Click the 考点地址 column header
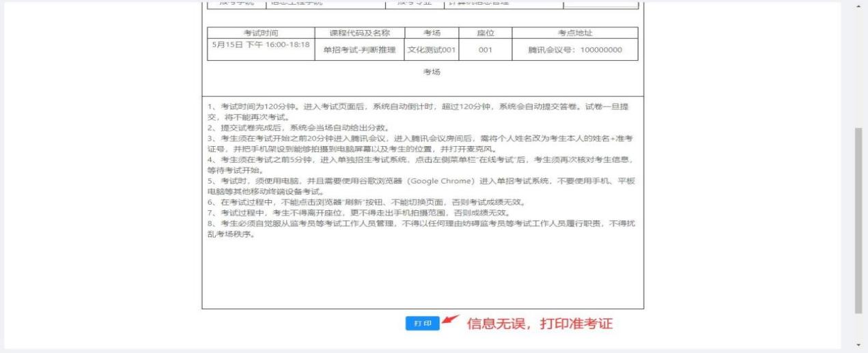This screenshot has height=353, width=868. [574, 33]
